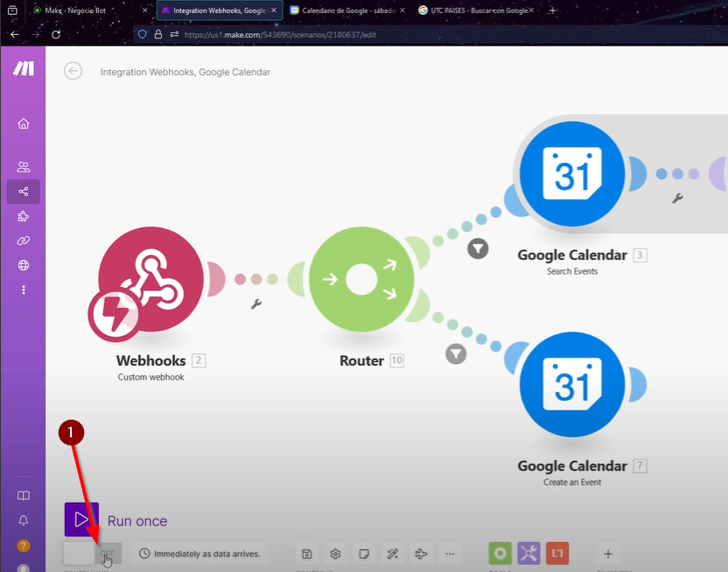Click the permissions icon in address bar
728x572 pixels.
pos(174,34)
